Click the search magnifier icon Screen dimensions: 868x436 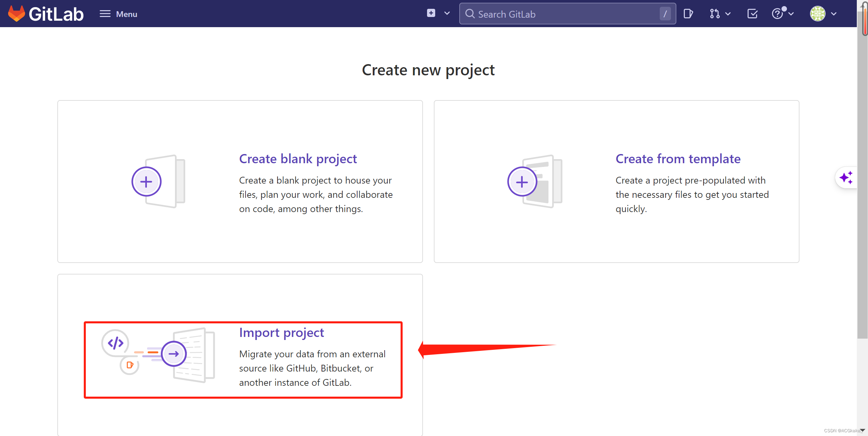470,14
